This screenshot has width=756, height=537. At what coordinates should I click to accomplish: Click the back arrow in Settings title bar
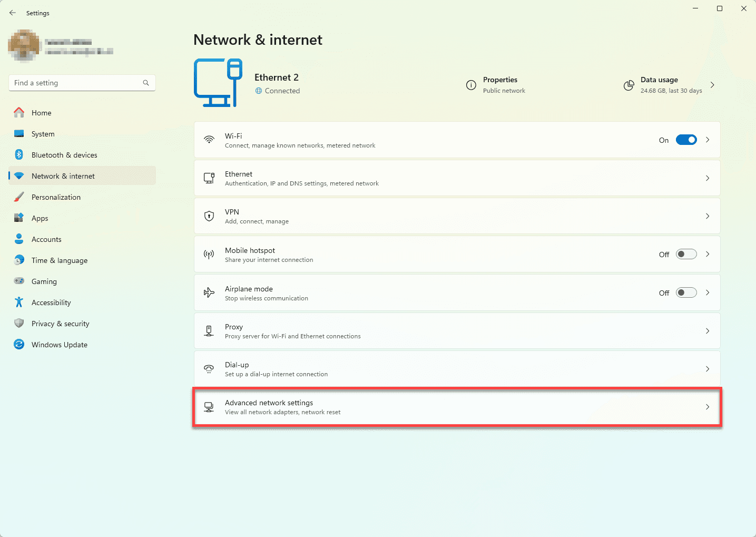pyautogui.click(x=13, y=13)
